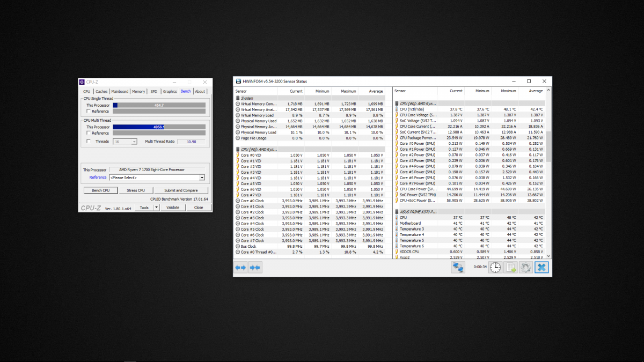Open the Mainboard tab
Image resolution: width=644 pixels, height=362 pixels.
coord(120,91)
